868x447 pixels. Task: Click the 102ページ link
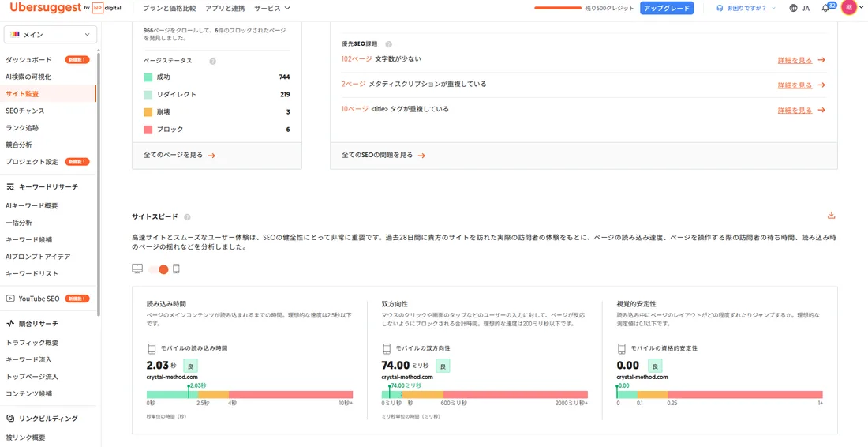click(357, 59)
